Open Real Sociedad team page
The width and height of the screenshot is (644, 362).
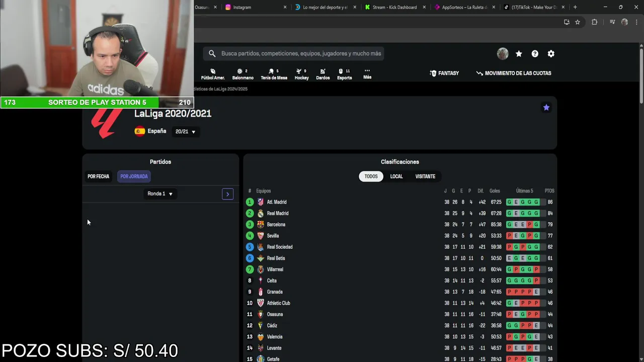pos(280,247)
